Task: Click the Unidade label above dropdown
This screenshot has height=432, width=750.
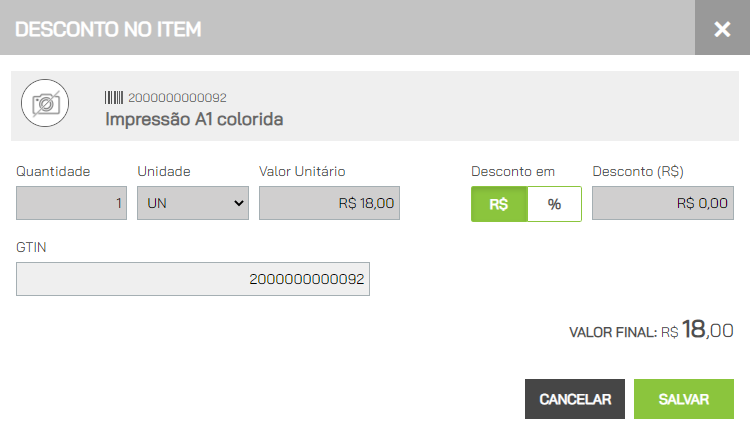Action: 164,171
